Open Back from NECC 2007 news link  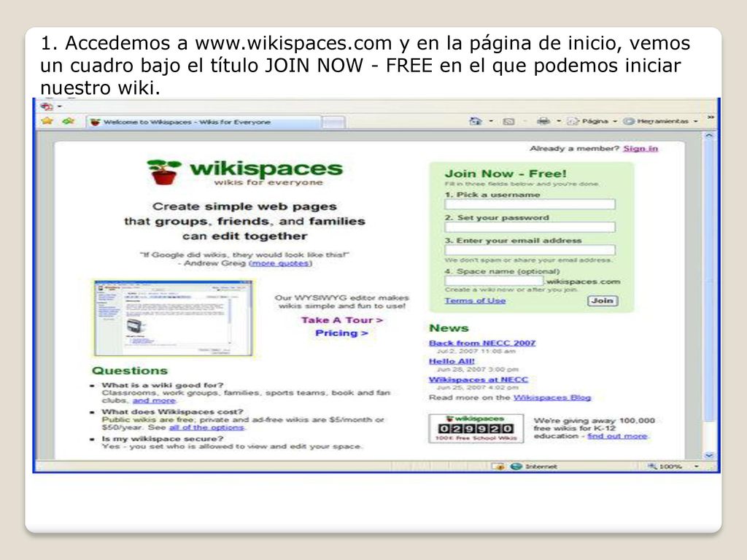tap(482, 343)
